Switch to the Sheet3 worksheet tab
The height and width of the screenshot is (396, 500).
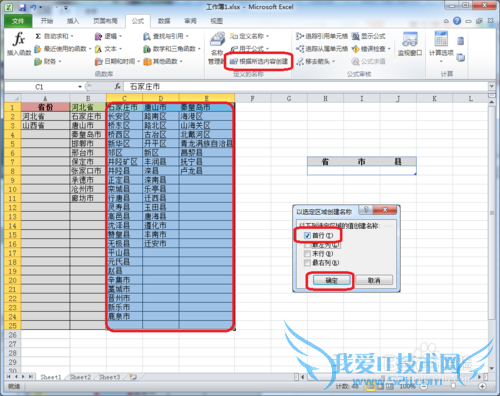point(109,377)
